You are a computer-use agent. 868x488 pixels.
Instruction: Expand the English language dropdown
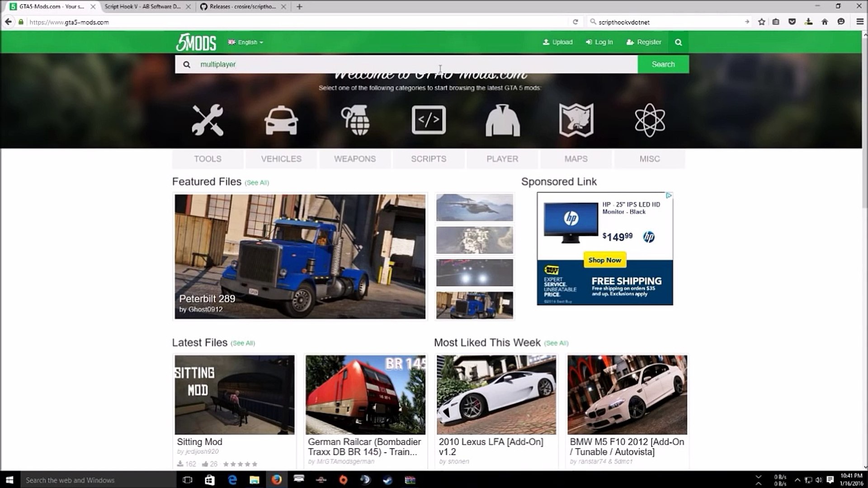(246, 42)
